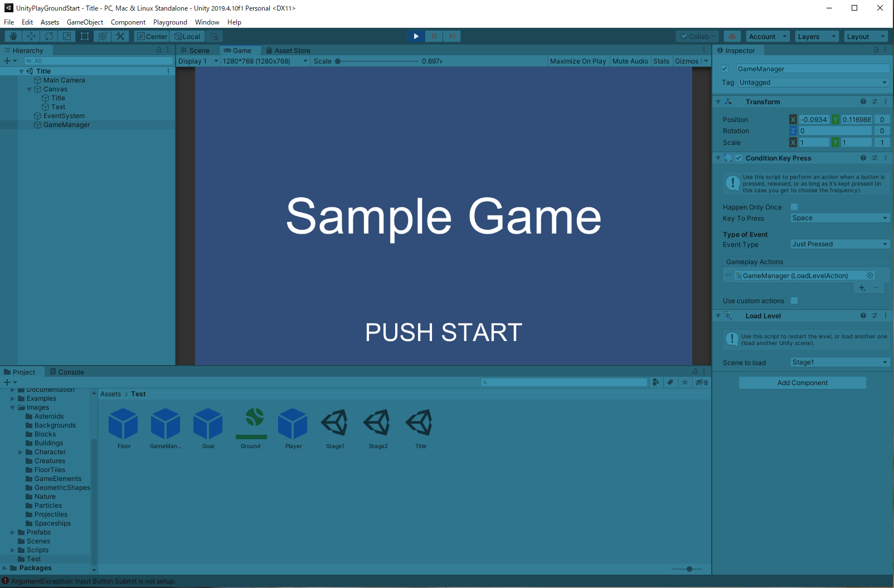Open Transform preset settings icon
The width and height of the screenshot is (894, 588).
874,102
